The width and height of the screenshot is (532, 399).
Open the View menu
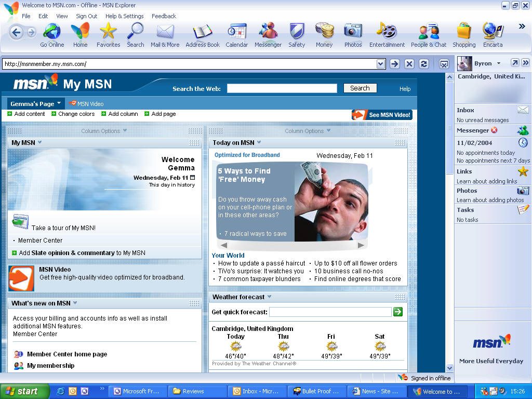[x=62, y=16]
